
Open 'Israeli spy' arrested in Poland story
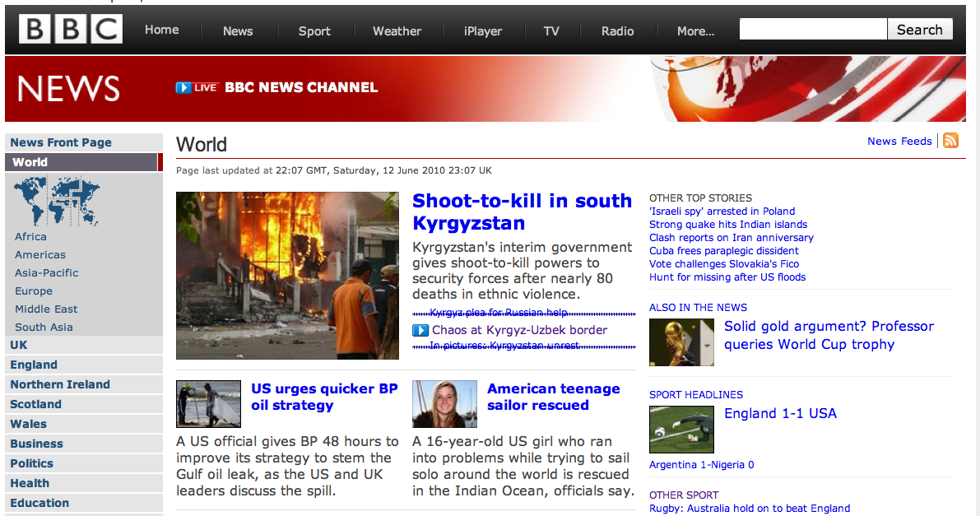(x=722, y=212)
